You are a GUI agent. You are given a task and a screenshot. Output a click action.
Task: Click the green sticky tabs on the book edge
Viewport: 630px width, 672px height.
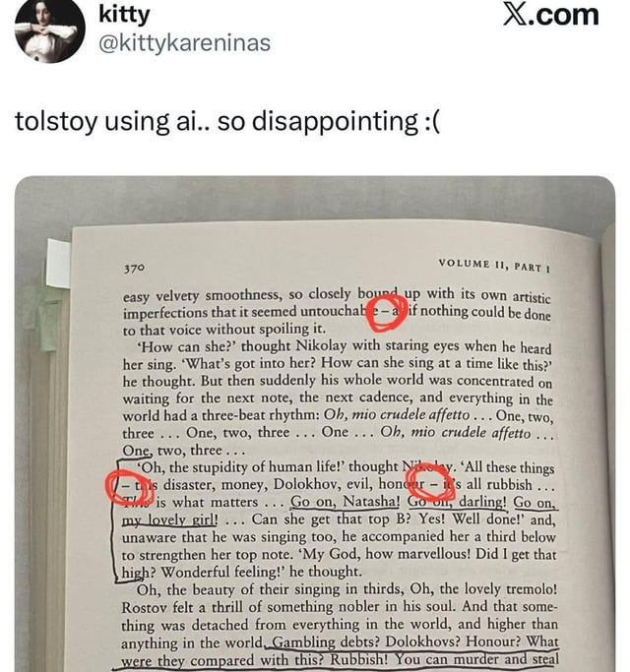click(x=47, y=320)
